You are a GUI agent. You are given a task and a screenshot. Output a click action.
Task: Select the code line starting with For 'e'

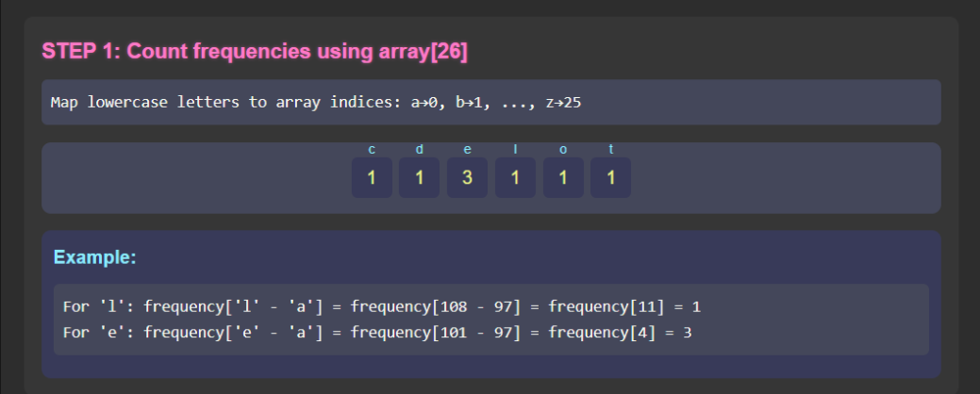tap(377, 332)
